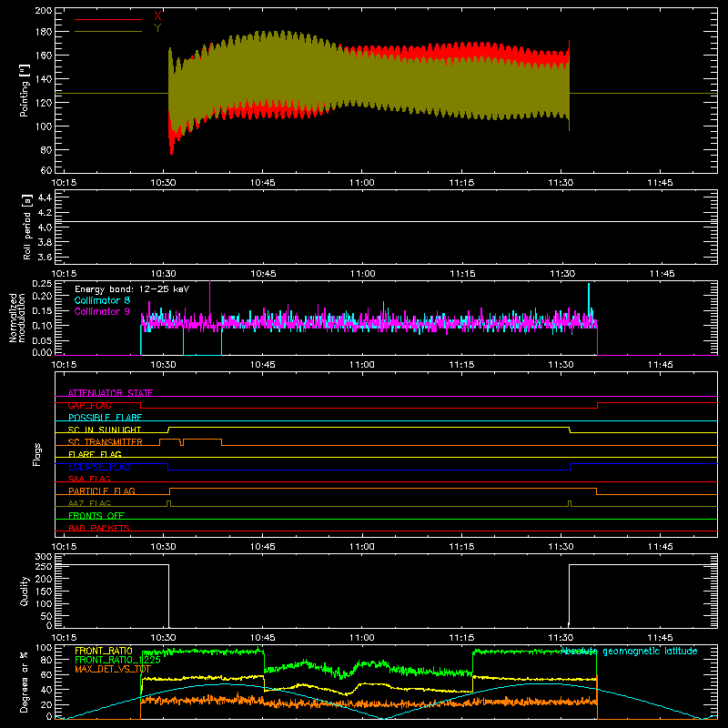Click '11:30' time label under Flags plot
The height and width of the screenshot is (728, 728).
(x=561, y=547)
